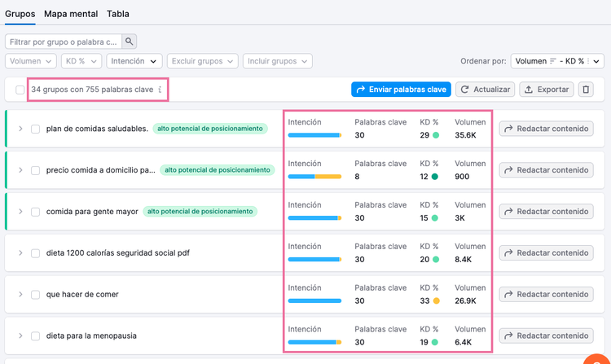Open the orange help bubble in the corner

click(x=598, y=360)
